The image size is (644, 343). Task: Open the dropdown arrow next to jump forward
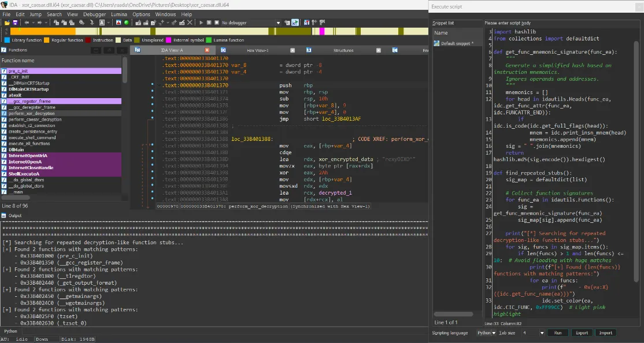point(46,23)
